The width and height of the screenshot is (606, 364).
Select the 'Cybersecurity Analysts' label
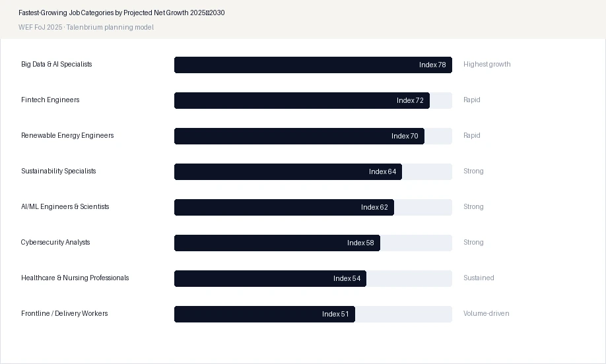[x=55, y=242]
